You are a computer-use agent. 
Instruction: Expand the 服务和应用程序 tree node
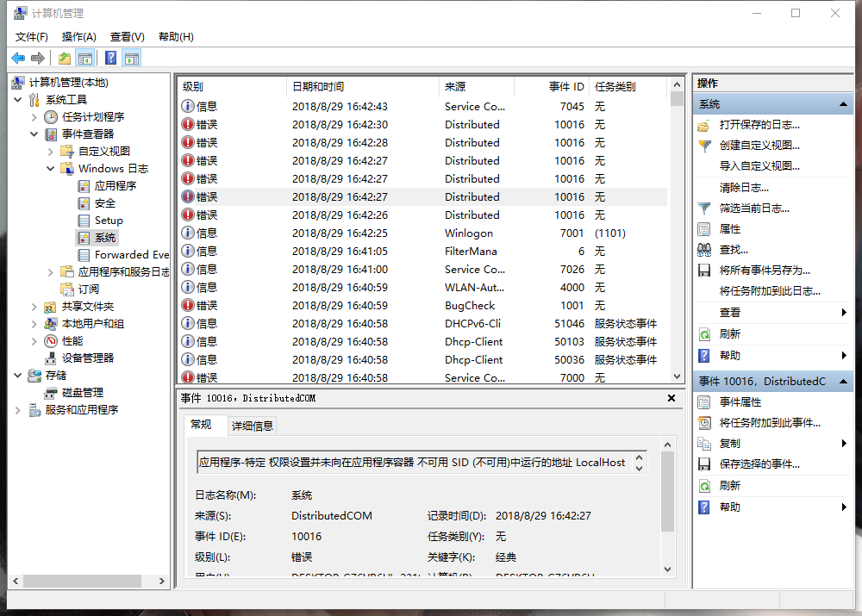(x=17, y=410)
